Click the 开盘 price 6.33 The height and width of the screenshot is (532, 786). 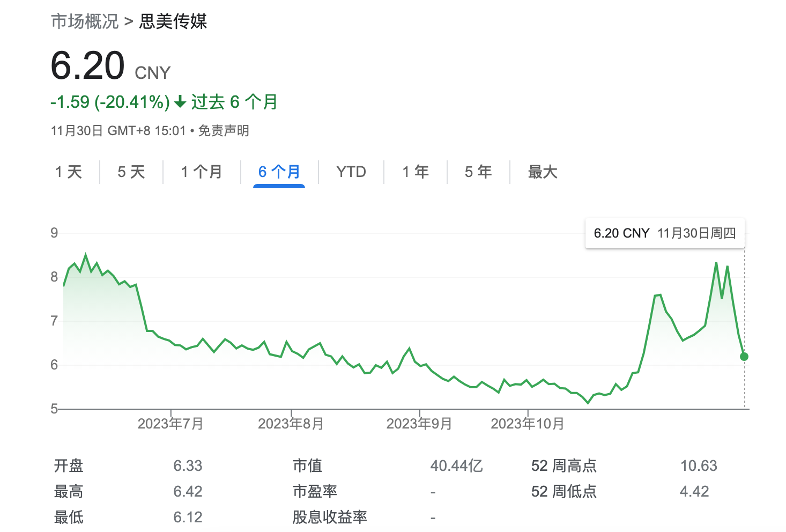tap(188, 465)
